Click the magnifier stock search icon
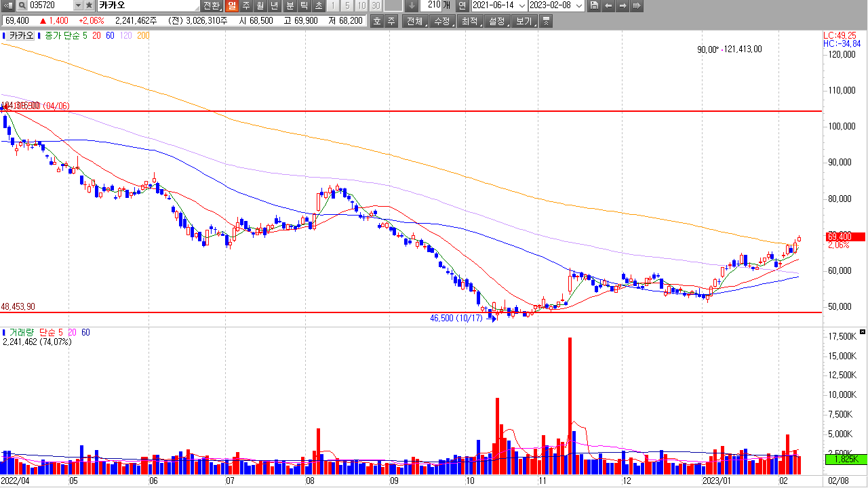The height and width of the screenshot is (488, 868). [20, 5]
